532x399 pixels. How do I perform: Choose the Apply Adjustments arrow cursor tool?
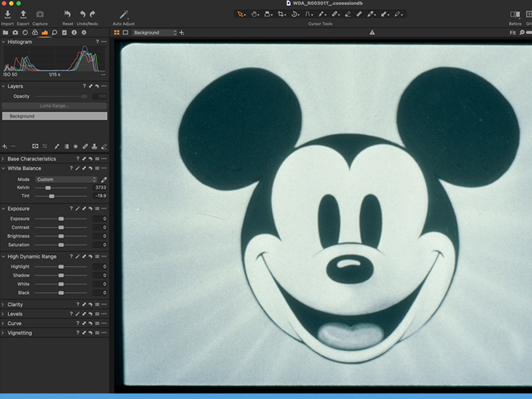385,14
